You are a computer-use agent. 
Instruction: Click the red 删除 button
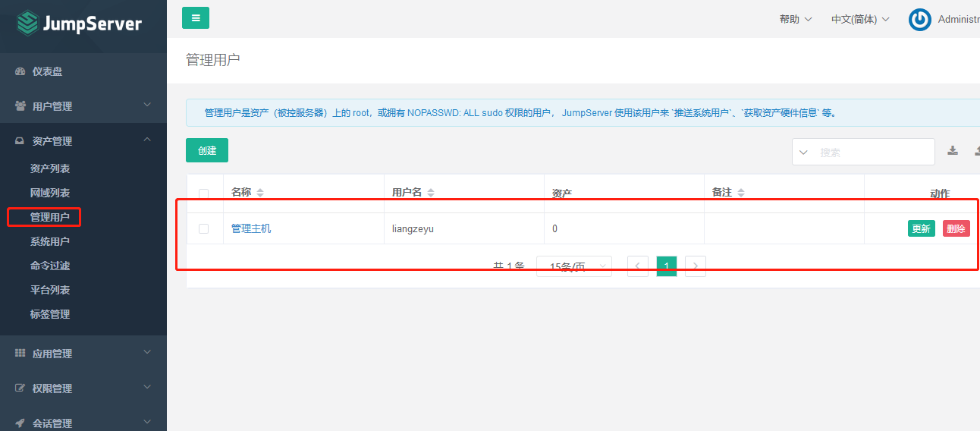[x=956, y=228]
